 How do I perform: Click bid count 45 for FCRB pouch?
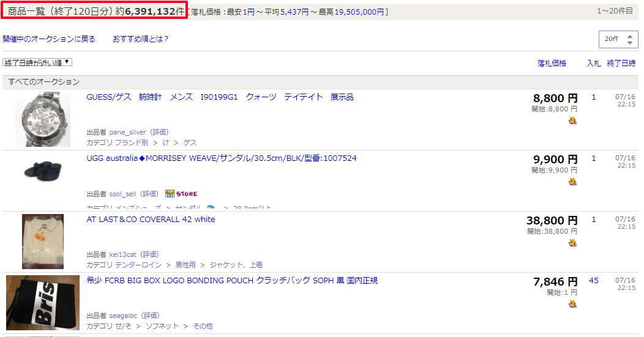point(593,280)
